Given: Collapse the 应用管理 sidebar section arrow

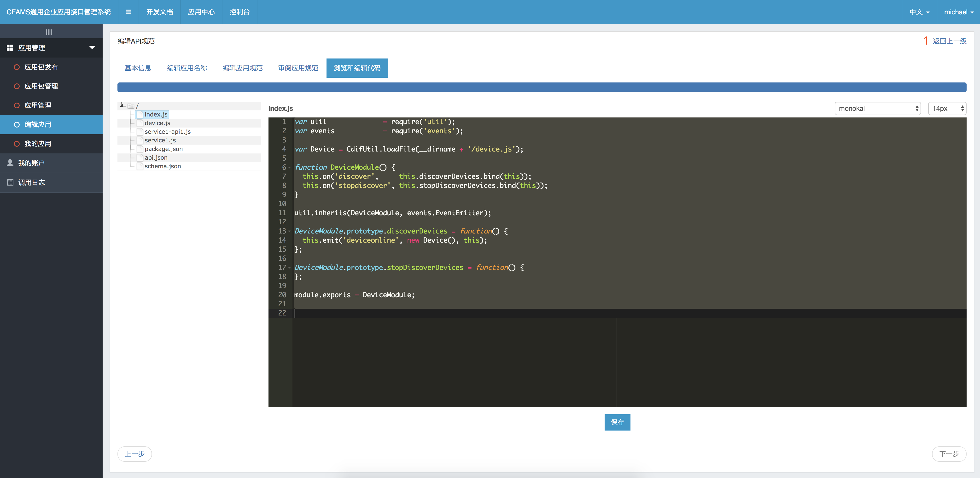Looking at the screenshot, I should pyautogui.click(x=92, y=47).
